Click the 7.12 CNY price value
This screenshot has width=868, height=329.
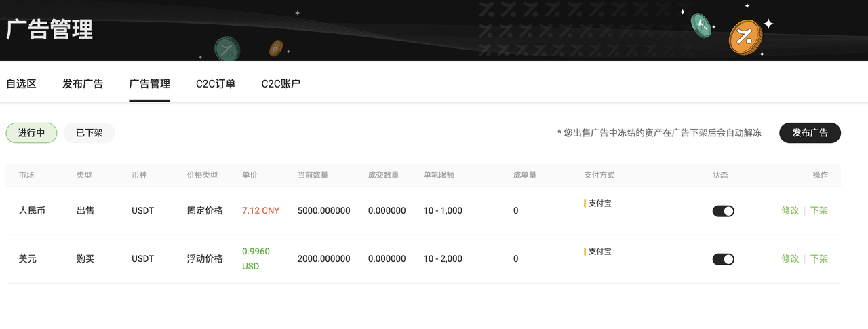click(x=260, y=211)
